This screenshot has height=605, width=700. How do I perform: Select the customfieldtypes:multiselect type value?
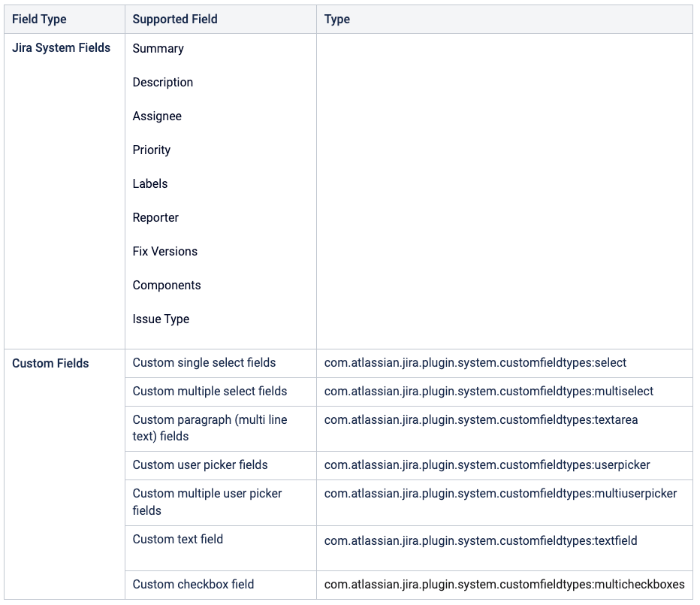pos(489,392)
